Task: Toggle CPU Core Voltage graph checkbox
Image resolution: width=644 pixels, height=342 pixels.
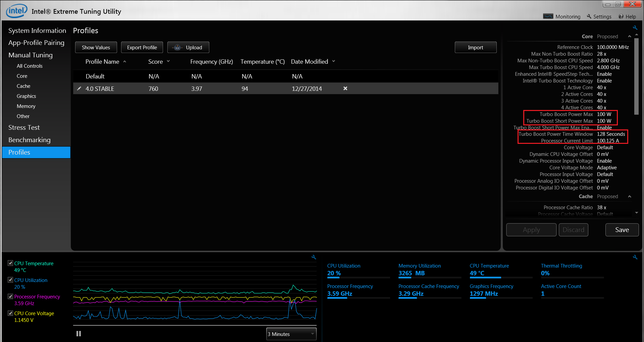Action: [10, 313]
